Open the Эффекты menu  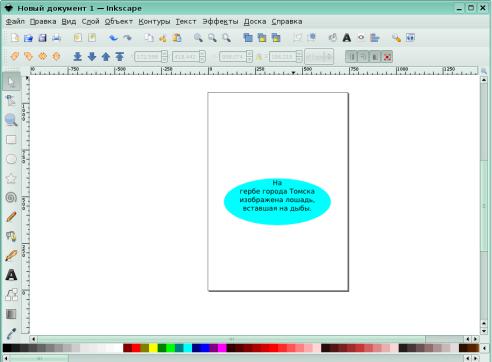click(x=220, y=22)
